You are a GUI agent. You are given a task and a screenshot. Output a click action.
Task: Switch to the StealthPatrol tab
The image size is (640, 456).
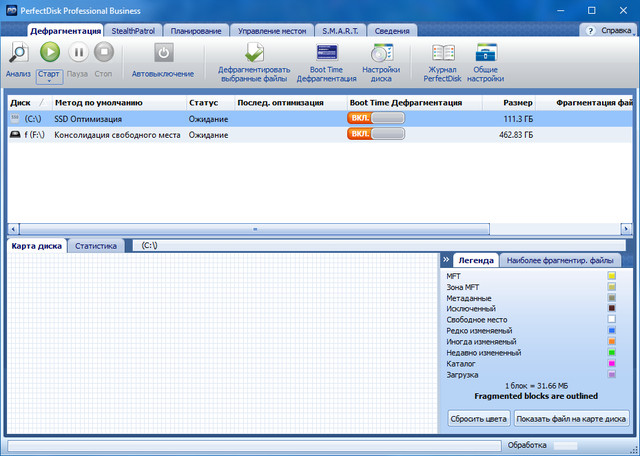point(133,31)
